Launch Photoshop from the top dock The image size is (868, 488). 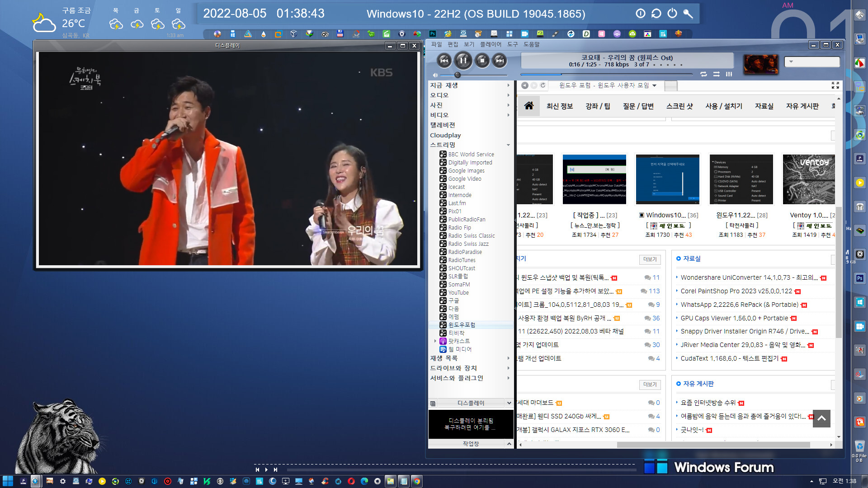click(x=433, y=34)
